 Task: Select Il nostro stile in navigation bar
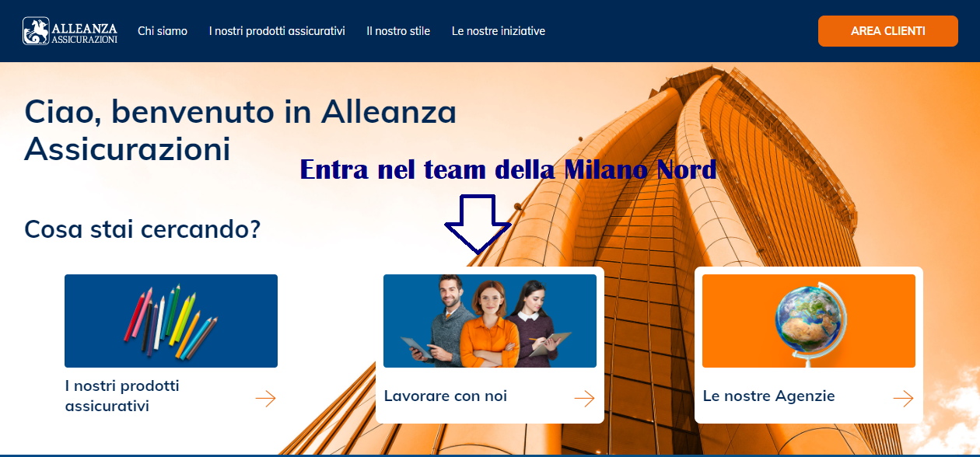[398, 31]
